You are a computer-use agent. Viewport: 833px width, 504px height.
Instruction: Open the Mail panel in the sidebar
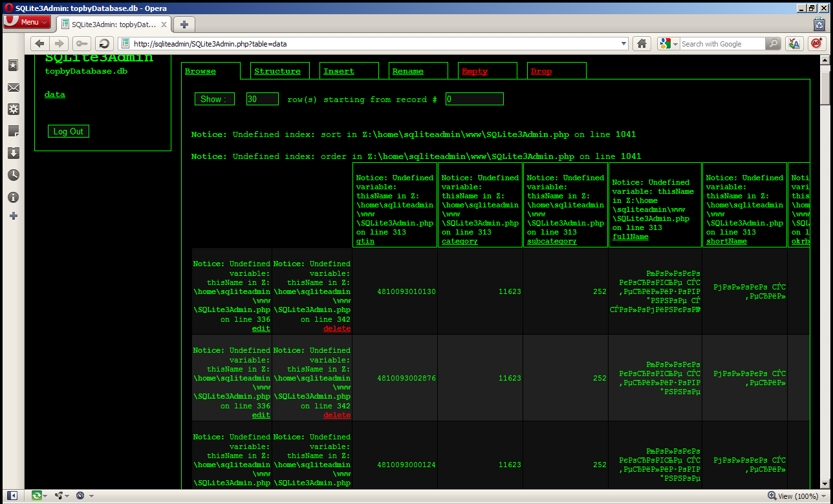click(13, 88)
